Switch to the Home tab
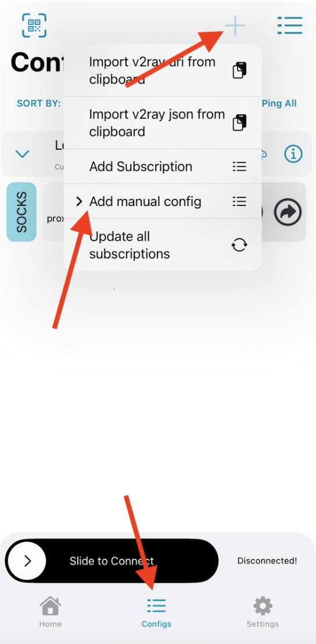316x644 pixels. coord(50,612)
